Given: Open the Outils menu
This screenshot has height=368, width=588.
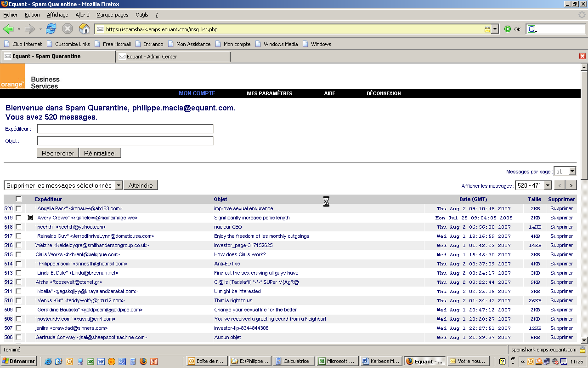Looking at the screenshot, I should pyautogui.click(x=142, y=15).
